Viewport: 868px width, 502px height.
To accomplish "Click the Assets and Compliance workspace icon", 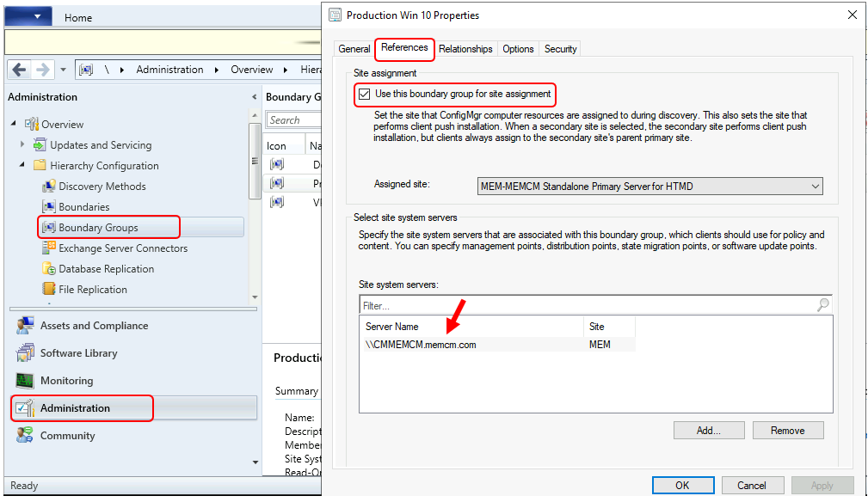I will pos(25,326).
